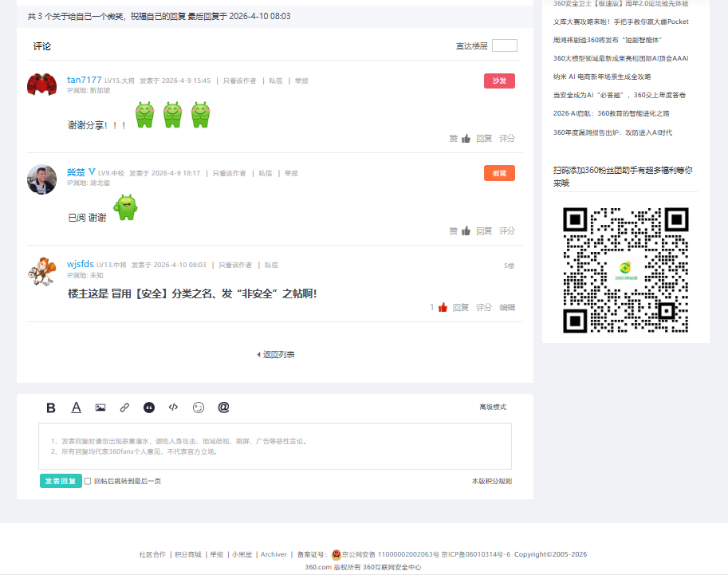The width and height of the screenshot is (728, 575).
Task: Filter 只看该作者 for 龚楚
Action: pyautogui.click(x=230, y=173)
